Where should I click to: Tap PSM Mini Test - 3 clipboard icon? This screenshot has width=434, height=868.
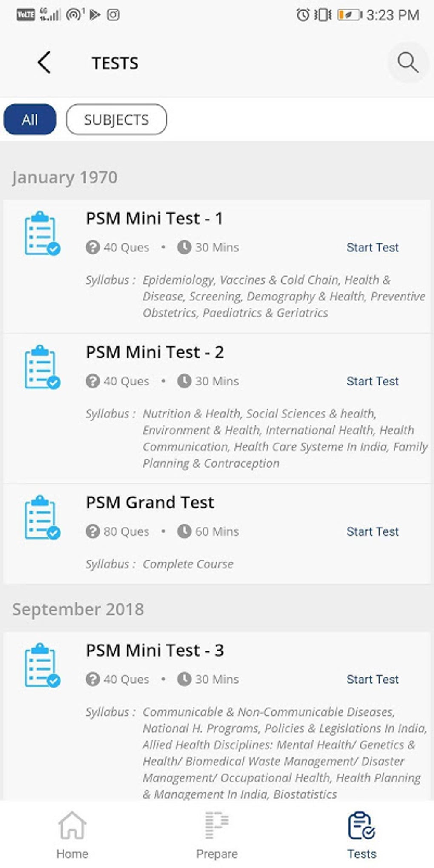click(x=42, y=665)
